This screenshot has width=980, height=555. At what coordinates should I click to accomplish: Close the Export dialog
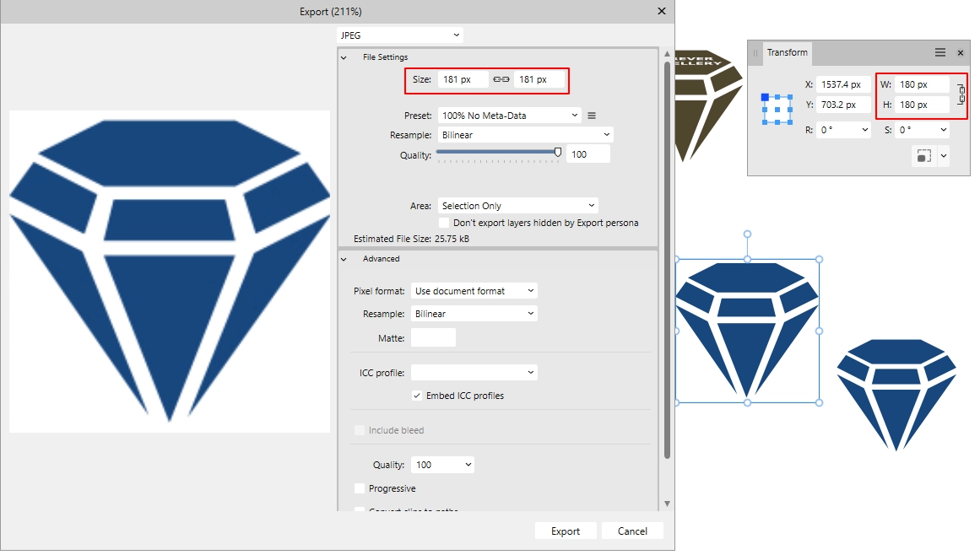point(662,11)
